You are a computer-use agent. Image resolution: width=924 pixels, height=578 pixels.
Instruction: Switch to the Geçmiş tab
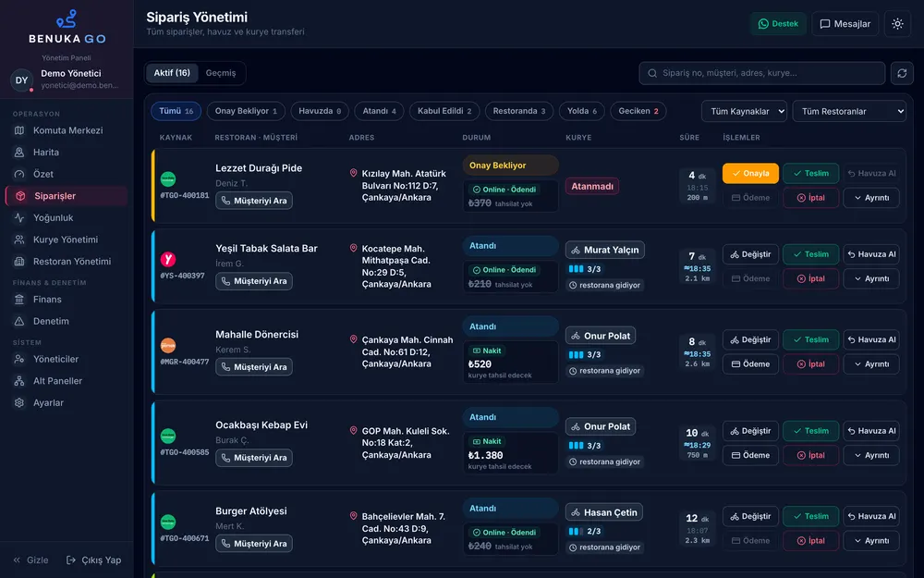(x=221, y=72)
